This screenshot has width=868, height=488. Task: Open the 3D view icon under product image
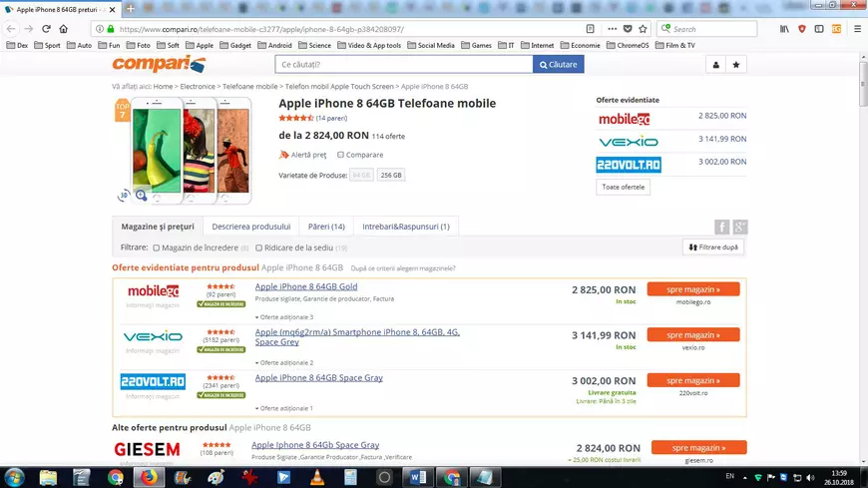124,195
